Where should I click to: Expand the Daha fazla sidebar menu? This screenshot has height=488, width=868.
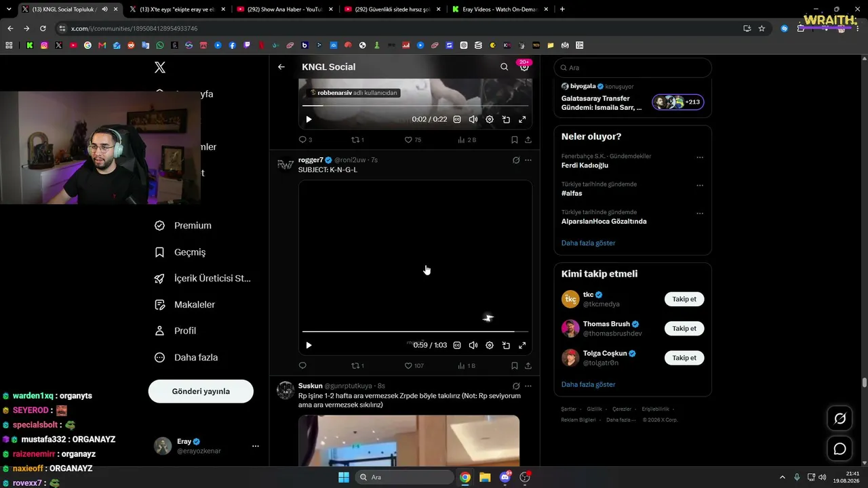tap(186, 357)
